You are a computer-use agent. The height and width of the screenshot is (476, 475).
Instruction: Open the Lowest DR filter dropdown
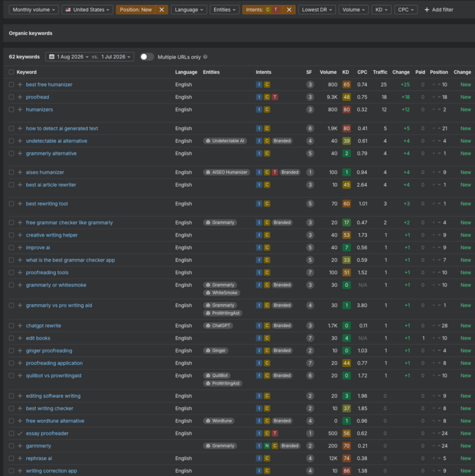click(x=317, y=10)
